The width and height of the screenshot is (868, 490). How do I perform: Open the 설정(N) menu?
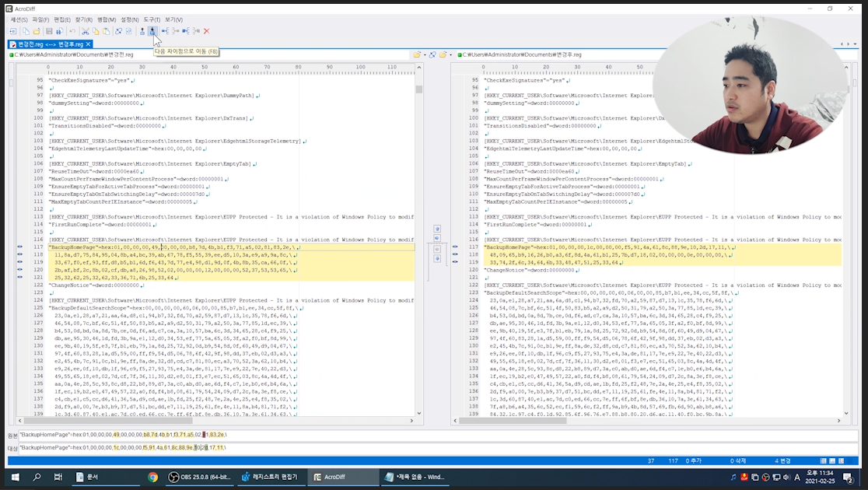(x=130, y=20)
